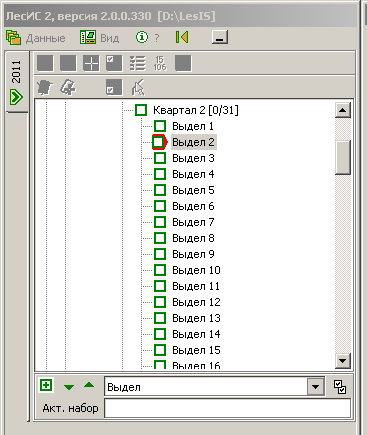Click the green jump-to-start arrow icon
Viewport: 367px width, 435px height.
(x=182, y=37)
